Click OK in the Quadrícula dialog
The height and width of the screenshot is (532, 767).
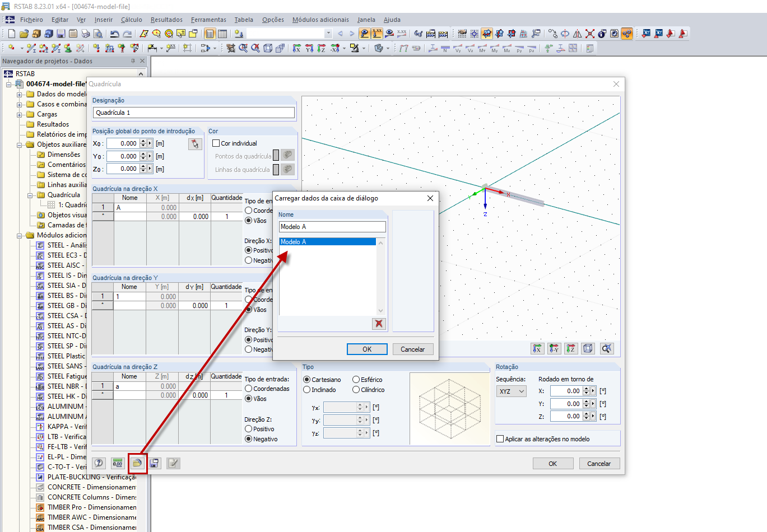click(553, 464)
